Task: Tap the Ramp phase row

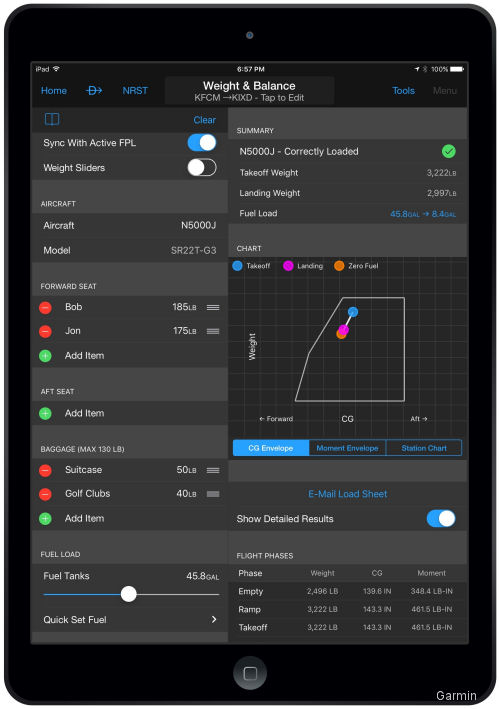Action: (348, 610)
